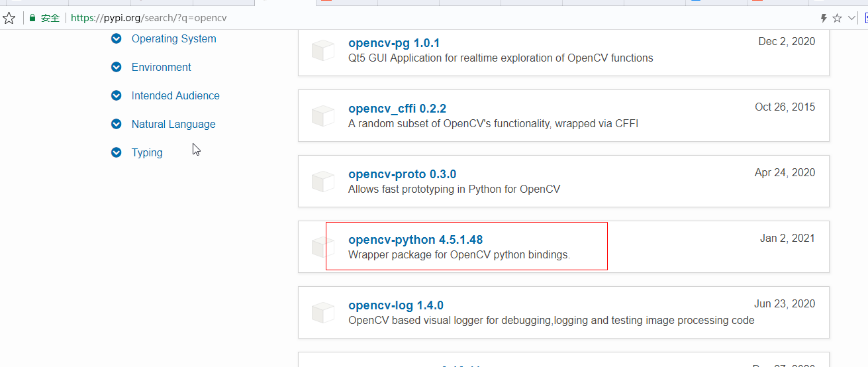Viewport: 868px width, 367px height.
Task: Click the favorites star beside the lightning icon
Action: pos(837,18)
